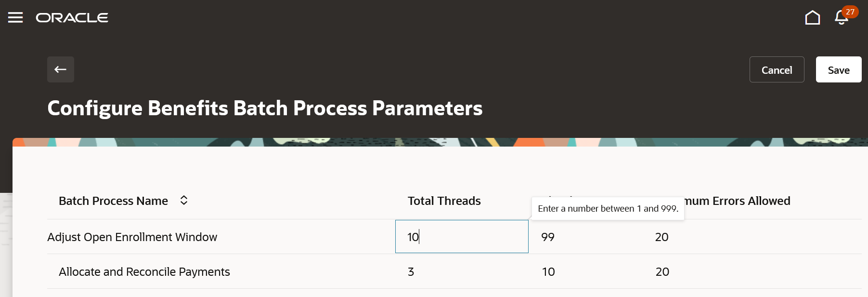This screenshot has width=868, height=297.
Task: Edit total threads 3 for Allocate and Reconcile
Action: 411,272
